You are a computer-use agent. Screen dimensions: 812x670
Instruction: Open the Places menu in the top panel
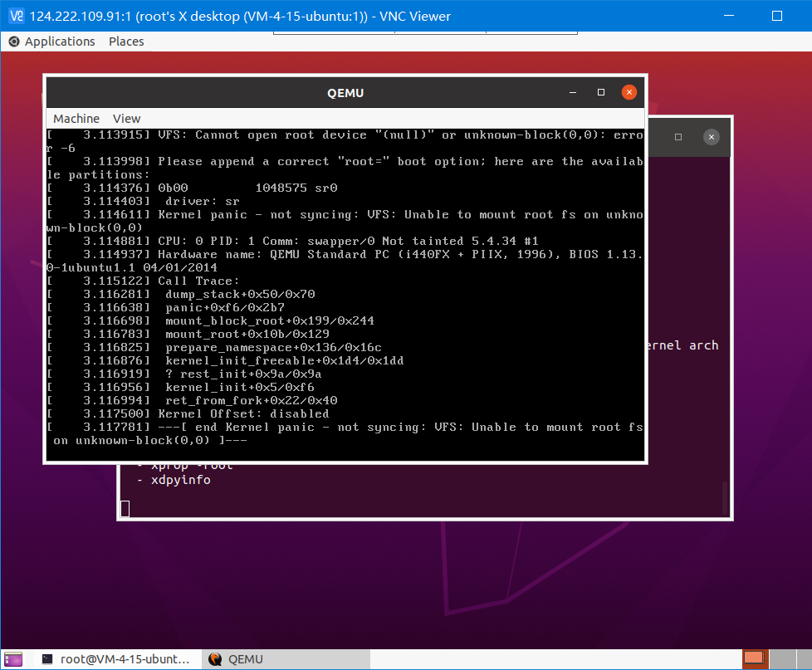(x=126, y=42)
